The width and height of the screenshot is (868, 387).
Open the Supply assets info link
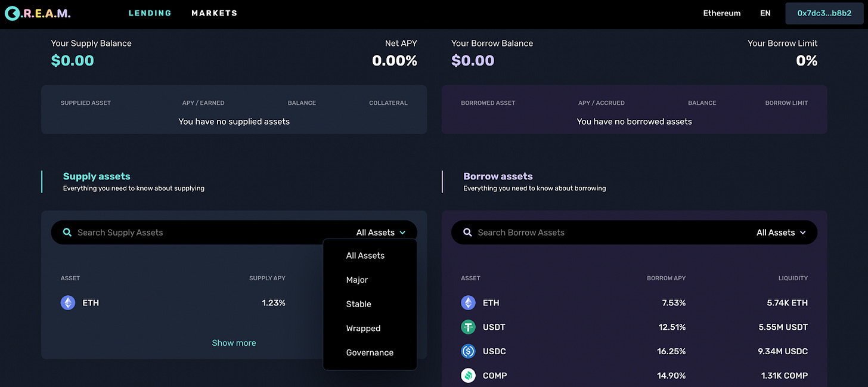(x=134, y=188)
